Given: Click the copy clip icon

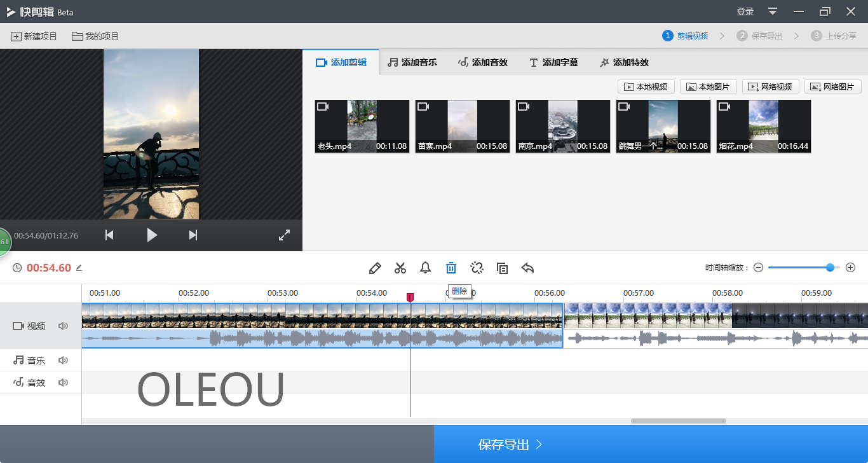Looking at the screenshot, I should point(502,268).
